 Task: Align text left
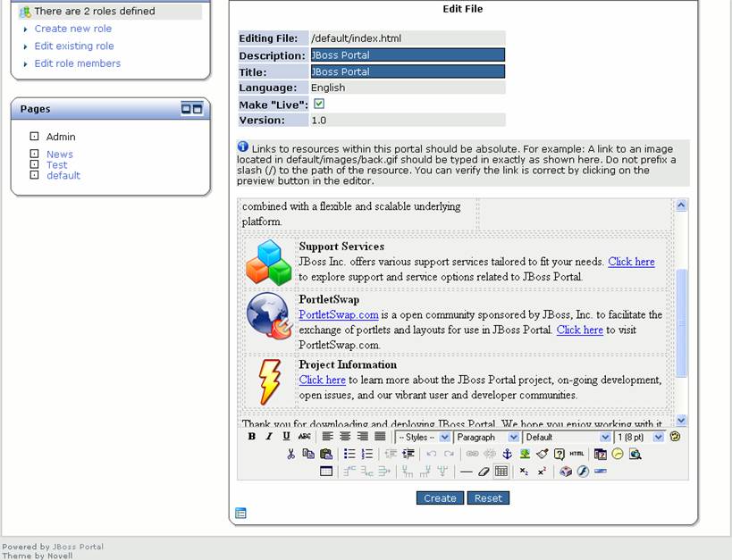[x=327, y=437]
